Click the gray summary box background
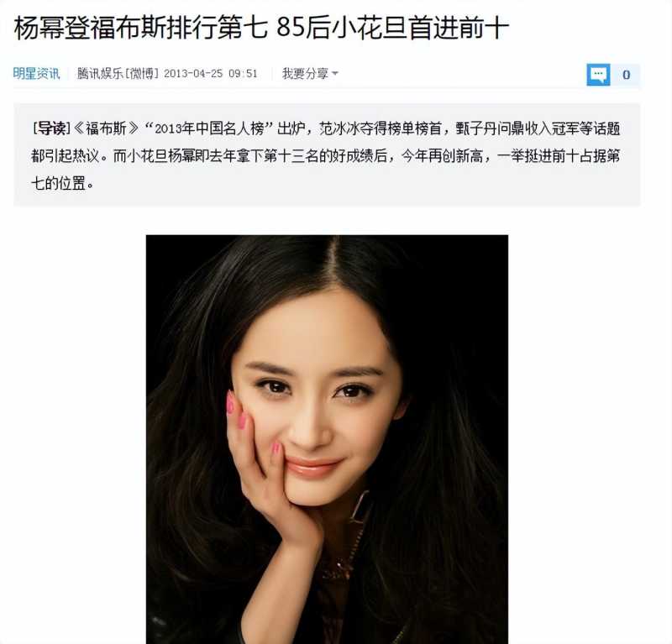 point(327,197)
